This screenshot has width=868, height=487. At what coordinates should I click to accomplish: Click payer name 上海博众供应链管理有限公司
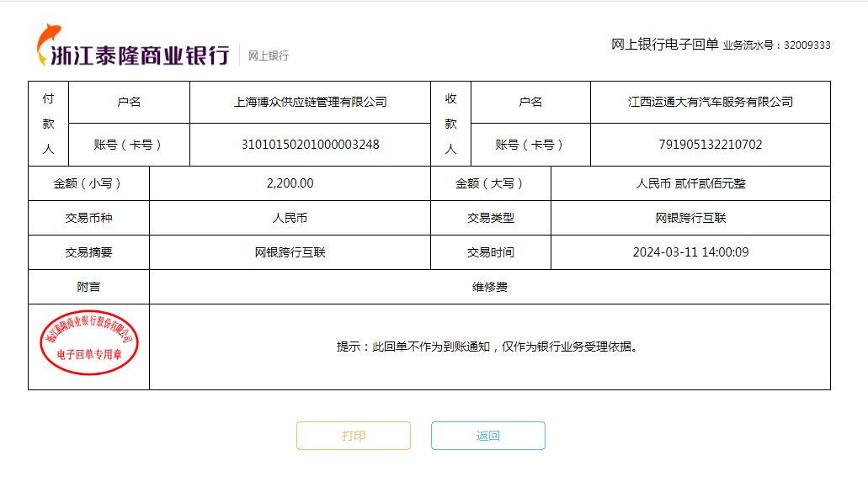click(x=310, y=102)
